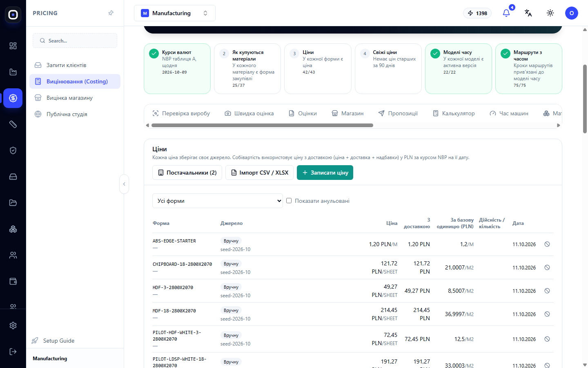Open the language translation icon
This screenshot has width=588, height=368.
[528, 13]
